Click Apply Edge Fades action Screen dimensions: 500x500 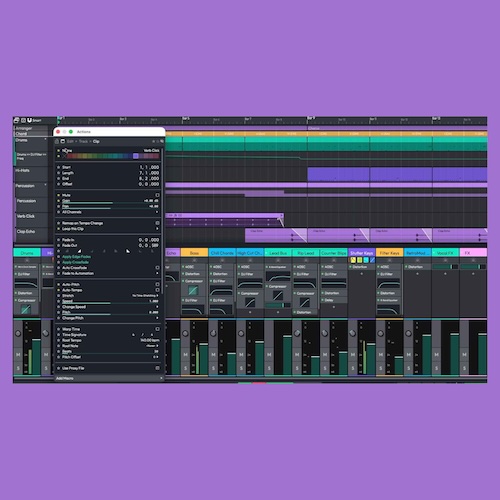click(x=76, y=257)
